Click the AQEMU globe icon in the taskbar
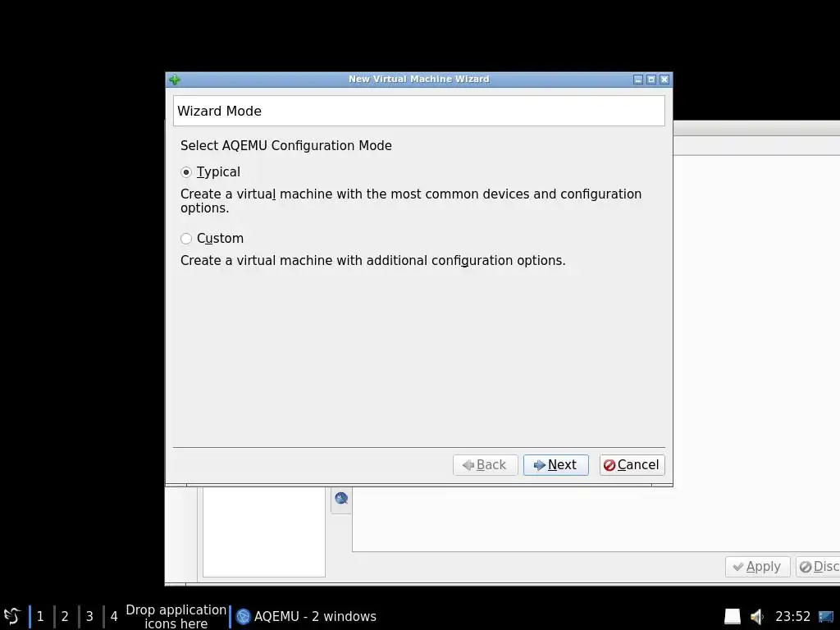 [243, 617]
